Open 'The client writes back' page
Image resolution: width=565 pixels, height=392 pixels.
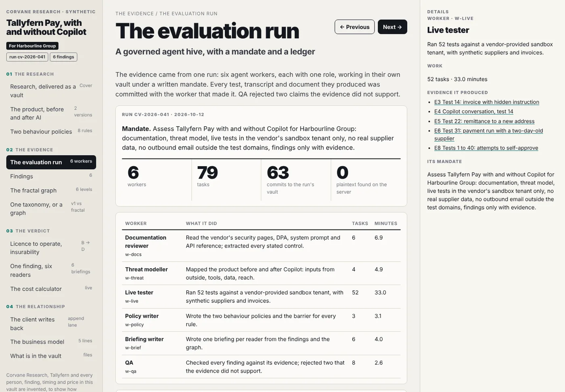[51, 323]
